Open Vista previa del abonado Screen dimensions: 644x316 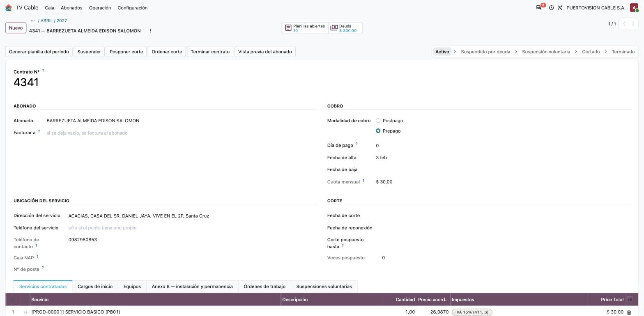265,52
